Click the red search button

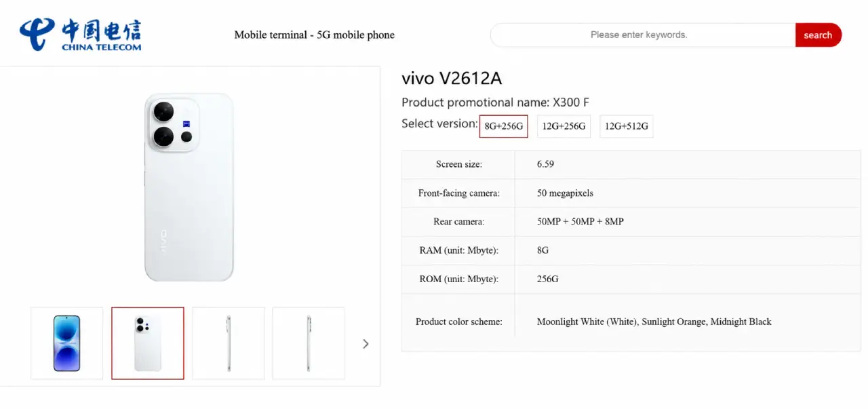(x=818, y=35)
